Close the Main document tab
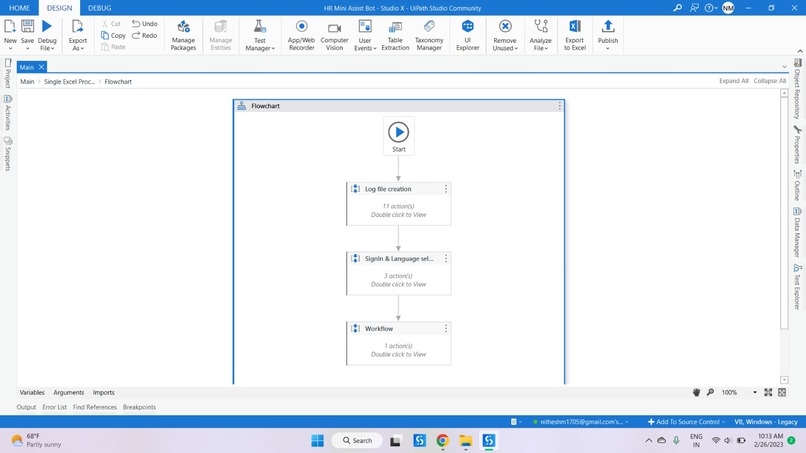 (41, 67)
